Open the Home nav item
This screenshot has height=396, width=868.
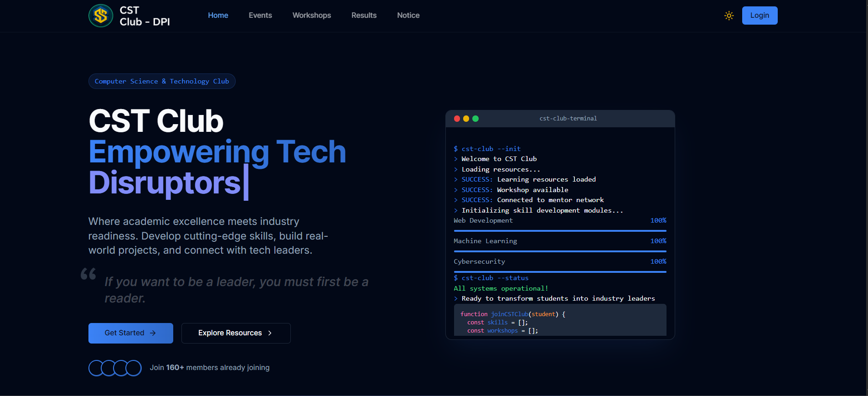[x=218, y=16]
